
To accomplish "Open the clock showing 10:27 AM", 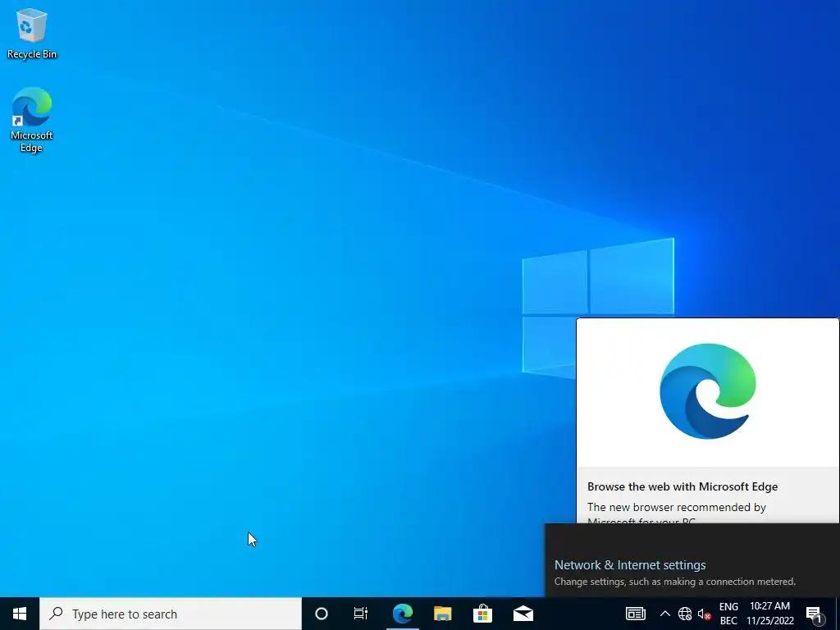I will pos(769,614).
